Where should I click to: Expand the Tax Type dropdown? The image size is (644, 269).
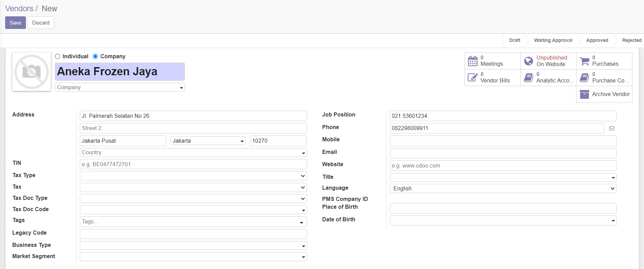click(x=193, y=176)
